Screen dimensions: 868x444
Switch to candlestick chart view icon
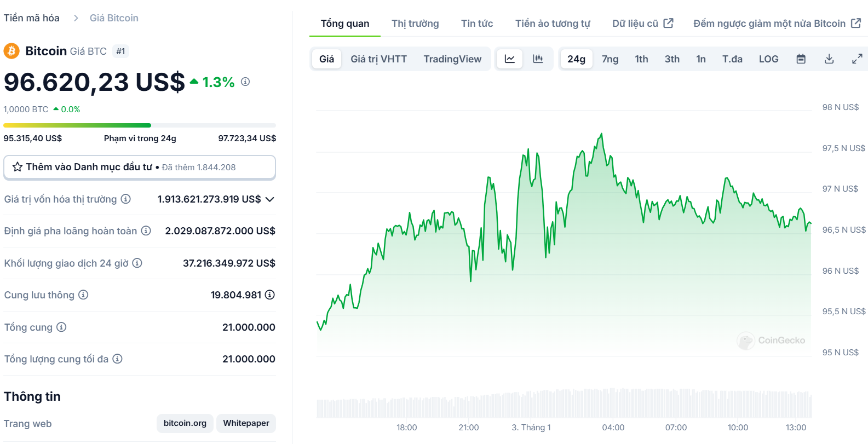coord(538,59)
